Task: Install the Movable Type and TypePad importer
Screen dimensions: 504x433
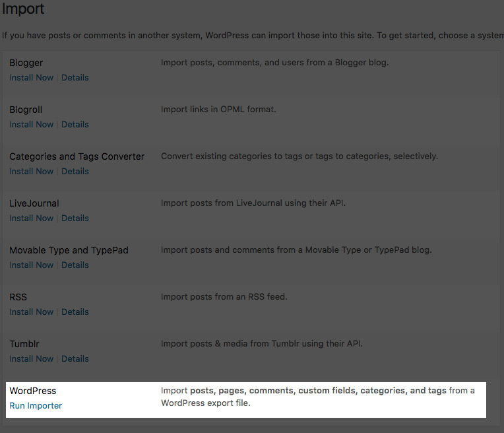Action: pos(31,265)
